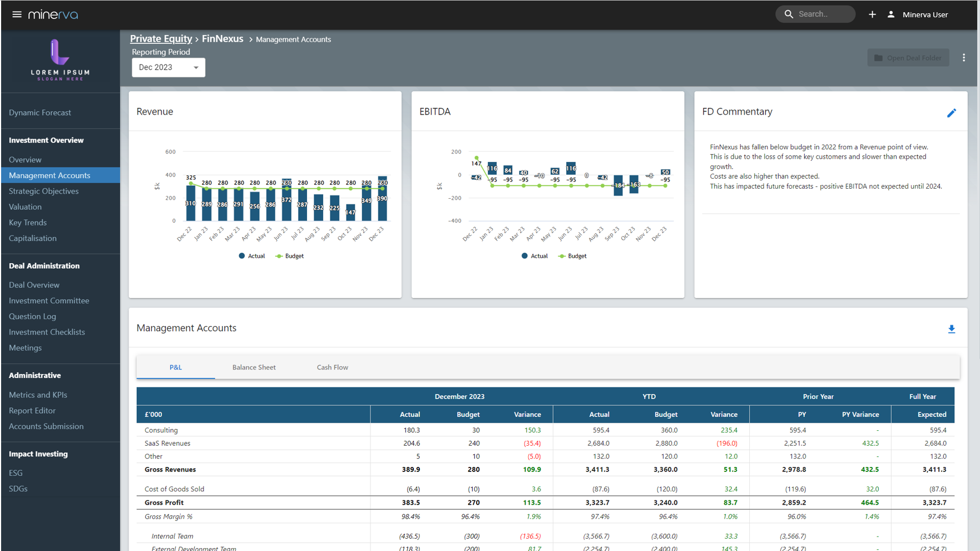Open the three-dot options menu
This screenshot has width=980, height=551.
(964, 57)
